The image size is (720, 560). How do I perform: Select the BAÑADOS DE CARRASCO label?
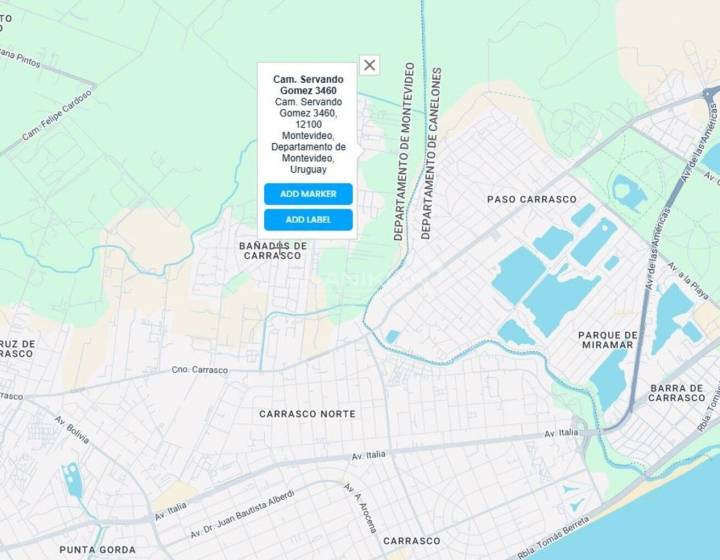click(273, 251)
